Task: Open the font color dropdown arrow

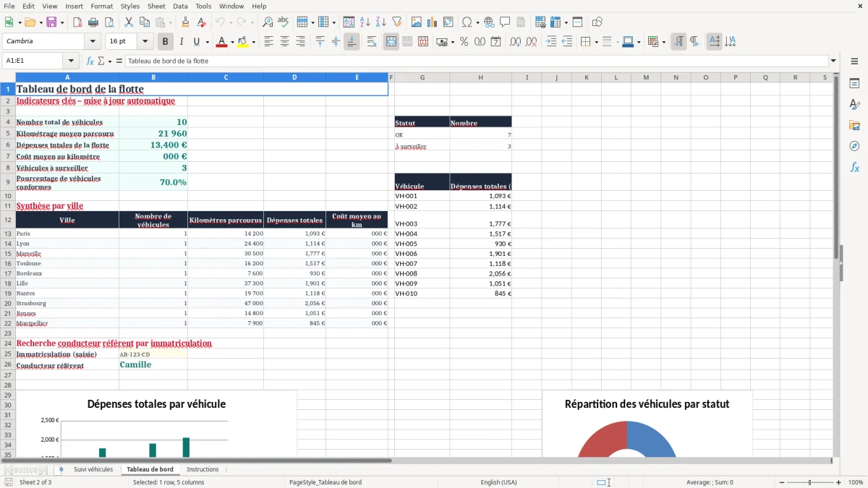Action: coord(232,42)
